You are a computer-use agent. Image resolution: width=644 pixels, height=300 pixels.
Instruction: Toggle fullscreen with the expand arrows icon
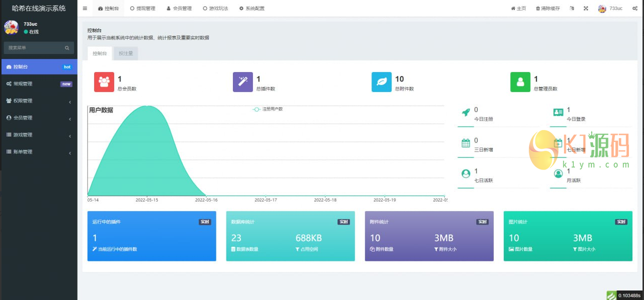[586, 8]
